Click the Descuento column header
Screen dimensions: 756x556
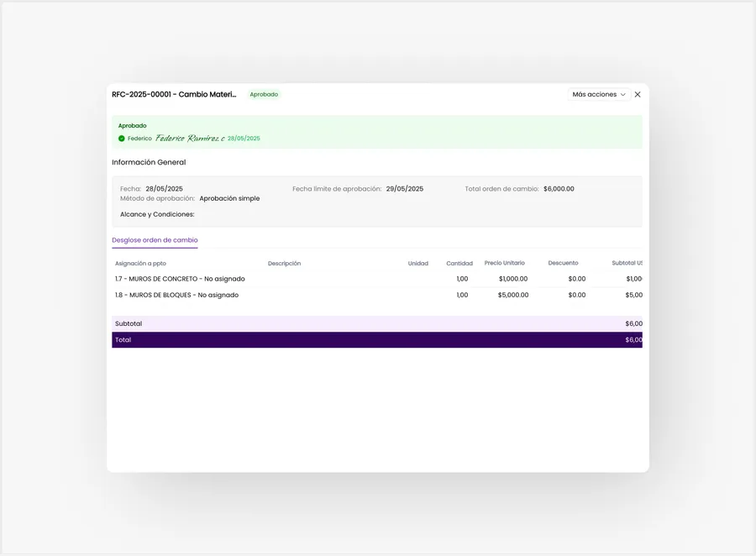click(x=563, y=263)
